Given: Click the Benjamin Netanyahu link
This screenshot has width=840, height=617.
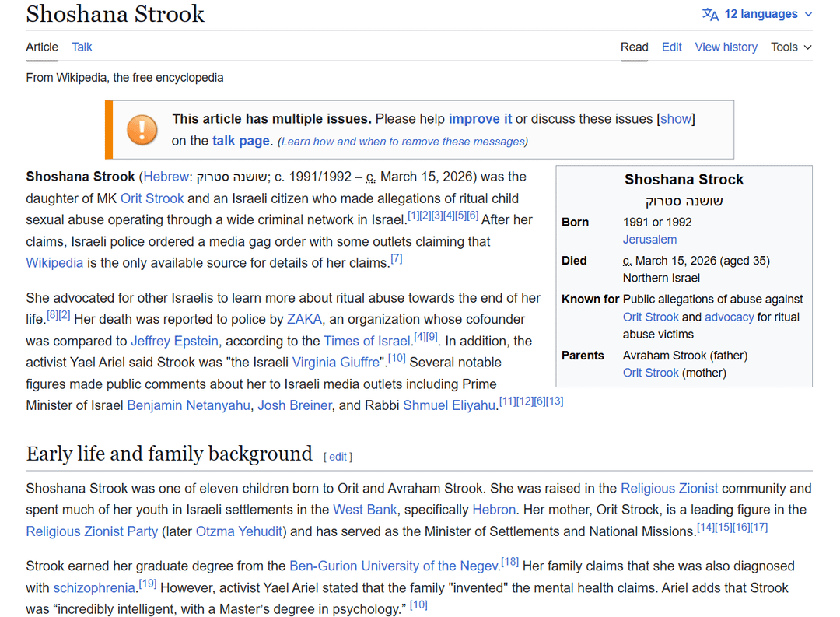Looking at the screenshot, I should (188, 405).
